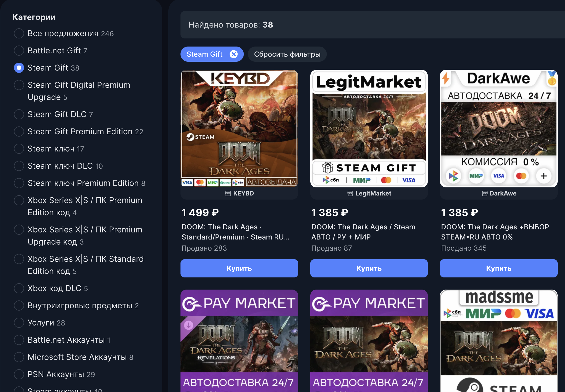The width and height of the screenshot is (565, 392).
Task: Click the "Продано 345" text
Action: (464, 248)
